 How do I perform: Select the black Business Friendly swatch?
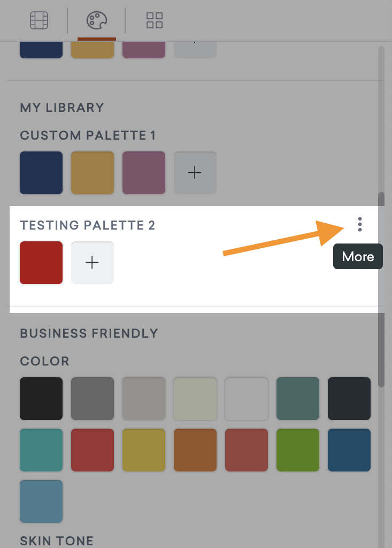[41, 398]
